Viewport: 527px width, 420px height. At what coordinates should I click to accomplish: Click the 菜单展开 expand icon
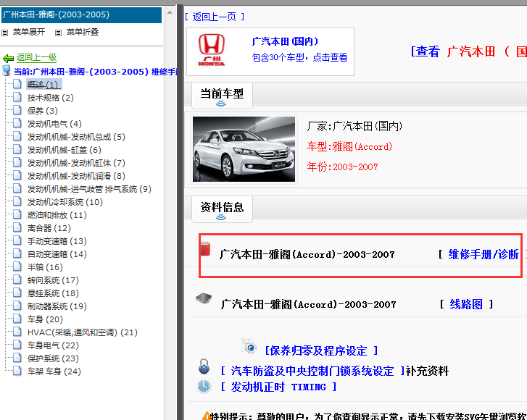click(x=4, y=33)
